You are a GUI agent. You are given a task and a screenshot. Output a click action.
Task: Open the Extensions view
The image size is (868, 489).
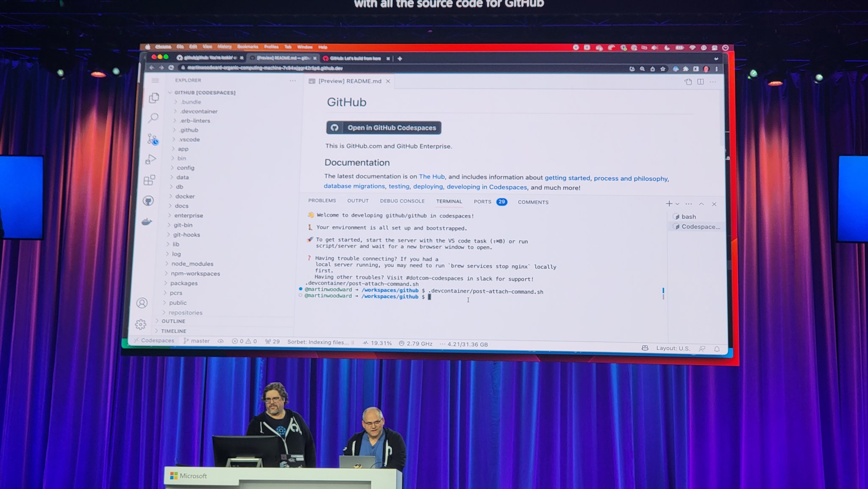pos(150,180)
